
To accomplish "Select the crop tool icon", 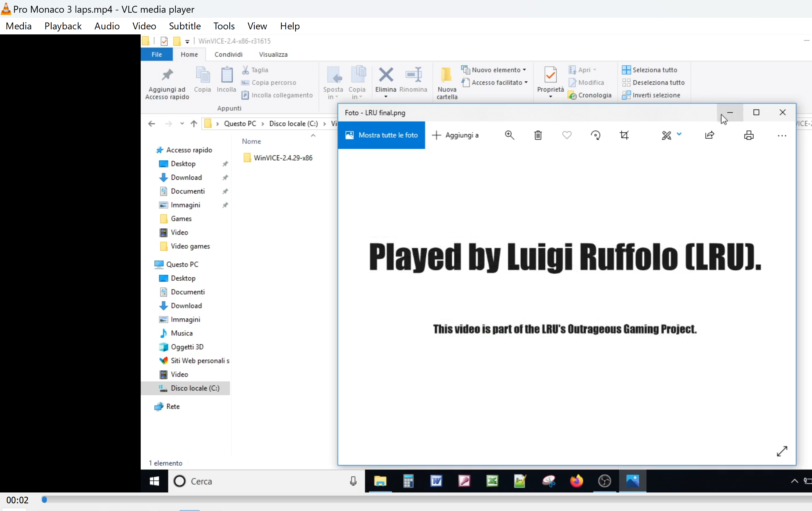I will (624, 135).
